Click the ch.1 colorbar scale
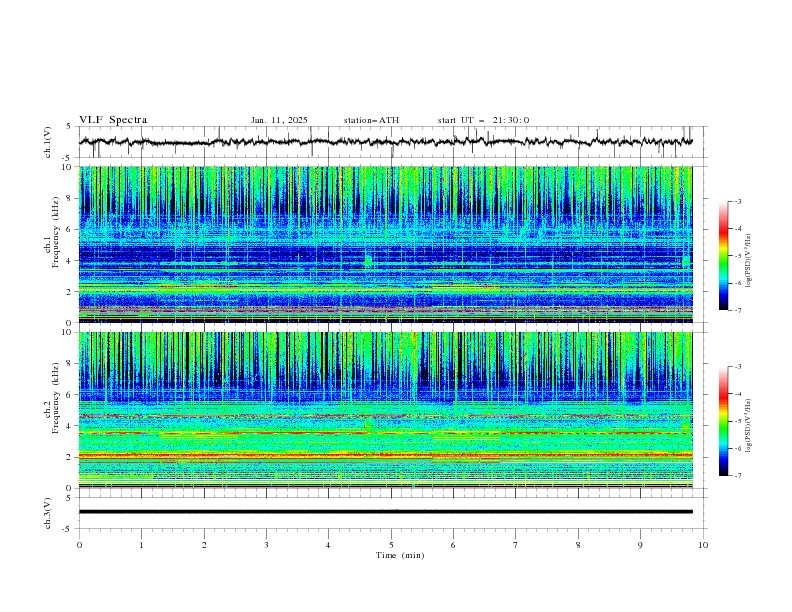The image size is (792, 612). coord(724,256)
